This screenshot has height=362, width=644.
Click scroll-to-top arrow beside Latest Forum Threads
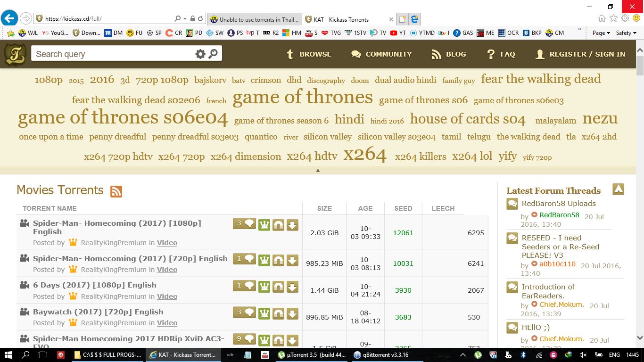[x=618, y=189]
